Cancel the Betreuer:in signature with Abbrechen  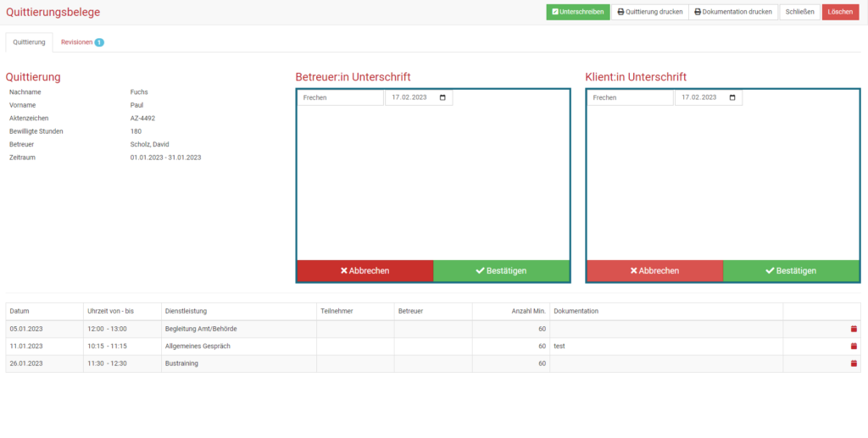(364, 271)
